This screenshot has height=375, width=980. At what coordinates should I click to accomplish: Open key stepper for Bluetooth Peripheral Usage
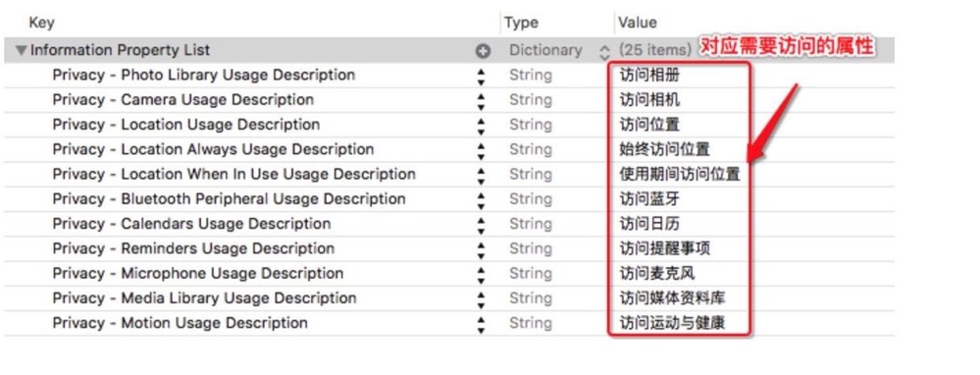click(481, 199)
